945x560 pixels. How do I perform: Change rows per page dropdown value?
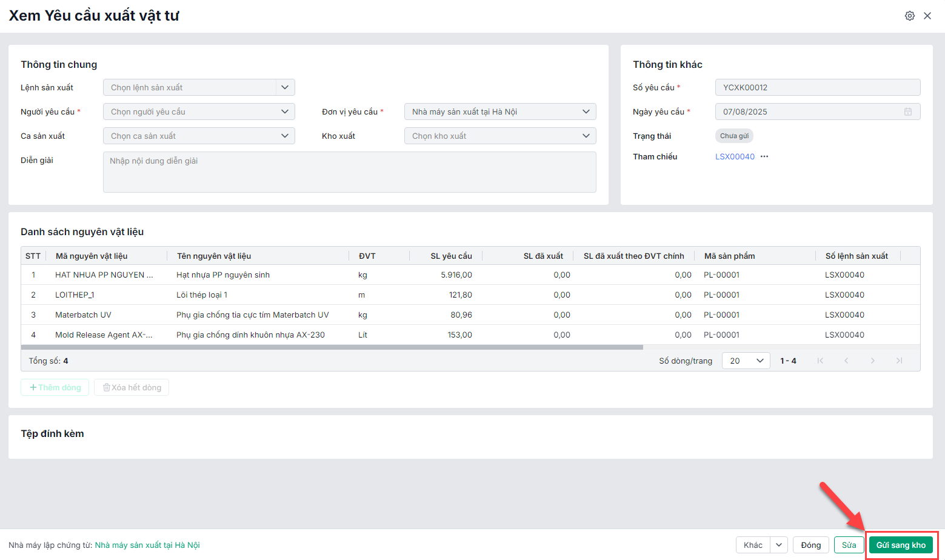tap(746, 361)
